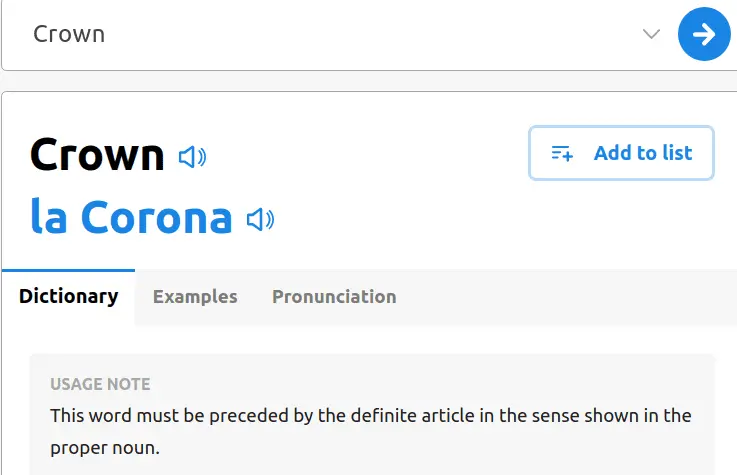The image size is (737, 475).
Task: Click the blue indicator above the Dictionary tab
Action: click(x=68, y=271)
